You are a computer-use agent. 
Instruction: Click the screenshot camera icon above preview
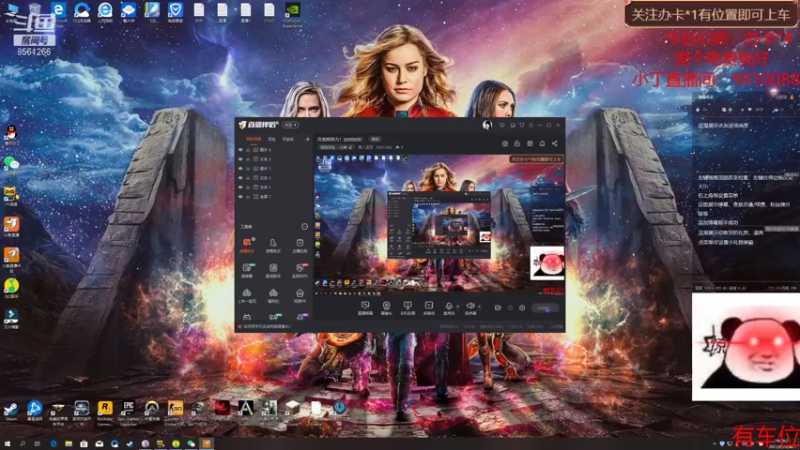(505, 143)
